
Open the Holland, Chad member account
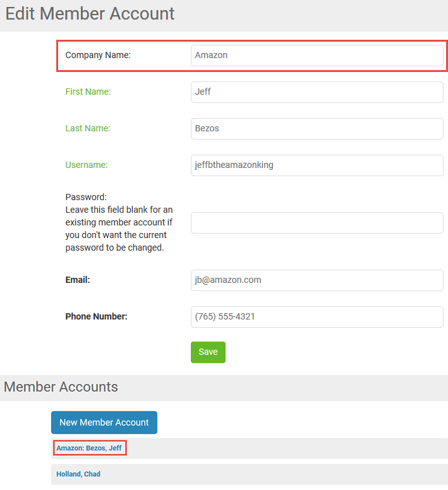[x=78, y=474]
